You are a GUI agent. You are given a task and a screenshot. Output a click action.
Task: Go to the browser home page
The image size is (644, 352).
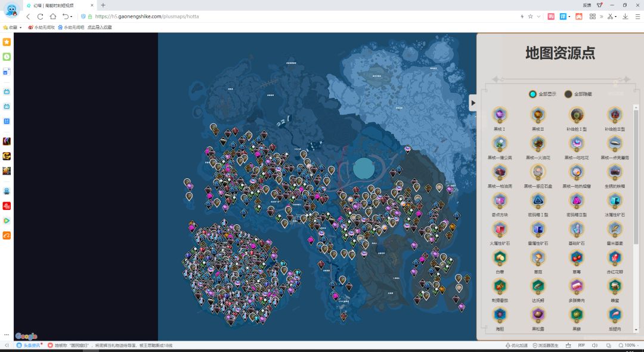coord(52,17)
